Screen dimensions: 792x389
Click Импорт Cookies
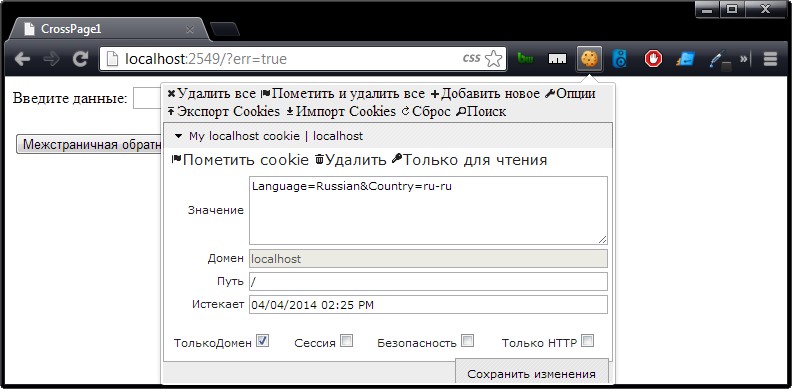[x=341, y=111]
